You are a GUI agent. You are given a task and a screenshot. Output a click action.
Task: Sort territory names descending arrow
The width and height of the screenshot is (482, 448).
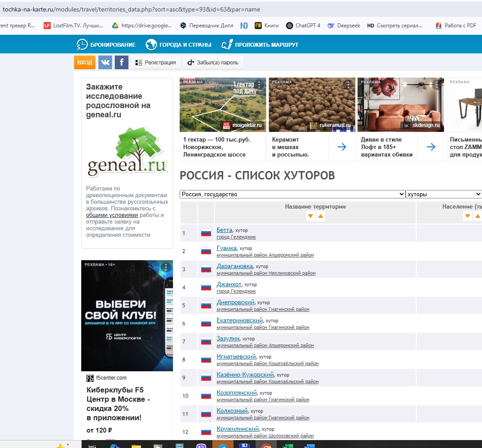coord(310,216)
